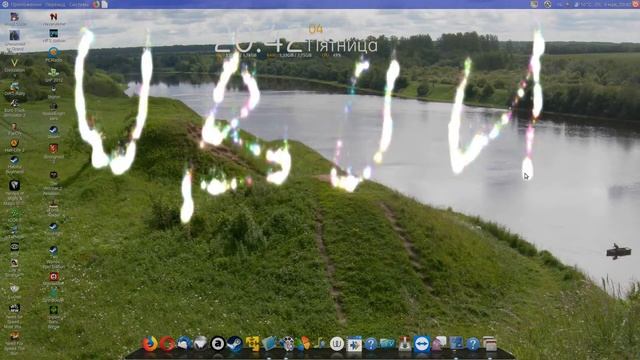Open the teal folder dock icon

387,344
